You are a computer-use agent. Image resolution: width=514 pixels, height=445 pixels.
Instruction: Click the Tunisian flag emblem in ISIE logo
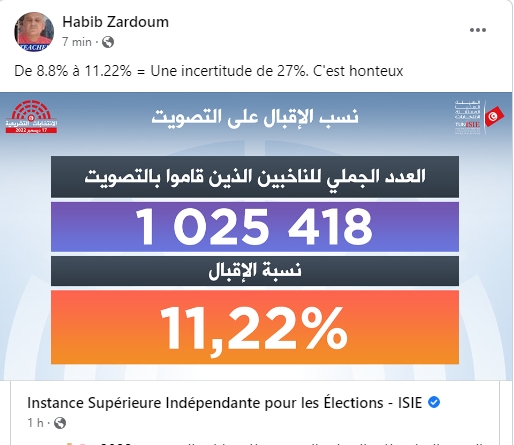[x=494, y=116]
